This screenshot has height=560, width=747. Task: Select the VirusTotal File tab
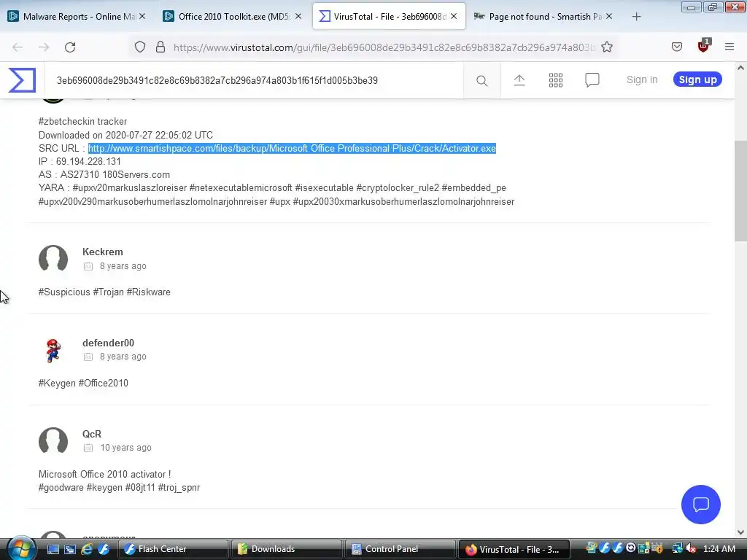[389, 17]
